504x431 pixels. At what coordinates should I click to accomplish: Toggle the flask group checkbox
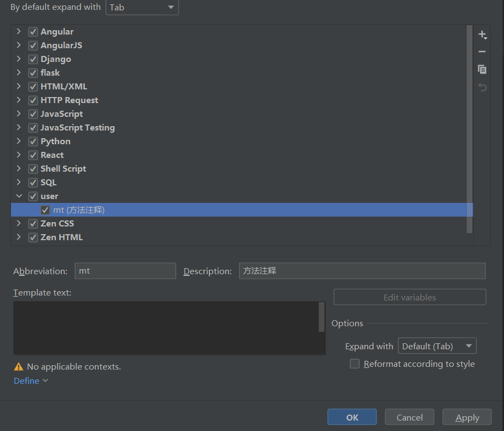(33, 73)
